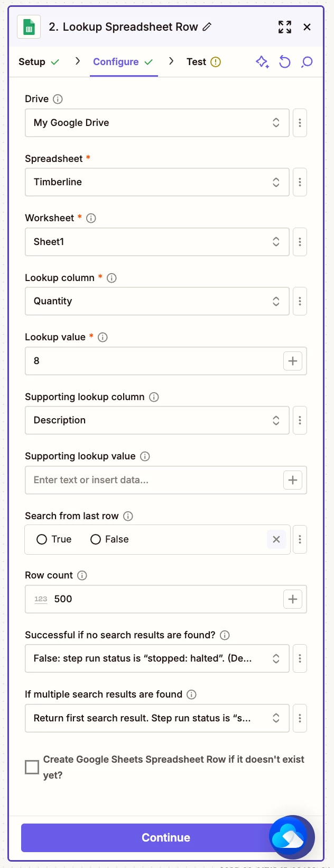
Task: Open more options for Worksheet field
Action: pos(300,242)
